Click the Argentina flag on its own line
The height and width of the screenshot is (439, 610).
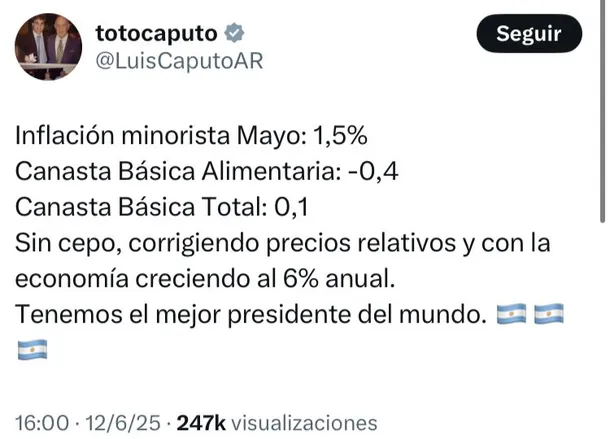point(32,350)
